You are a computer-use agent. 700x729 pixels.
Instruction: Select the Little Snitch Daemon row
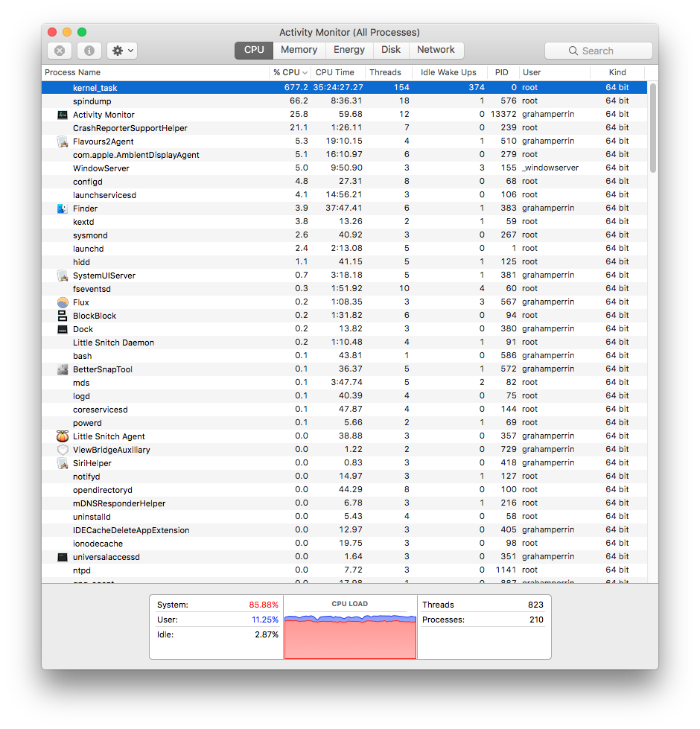click(x=345, y=343)
